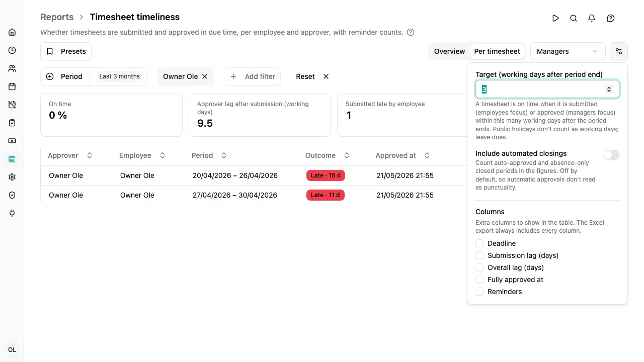Image resolution: width=644 pixels, height=362 pixels.
Task: Click the Add filter button
Action: (x=253, y=76)
